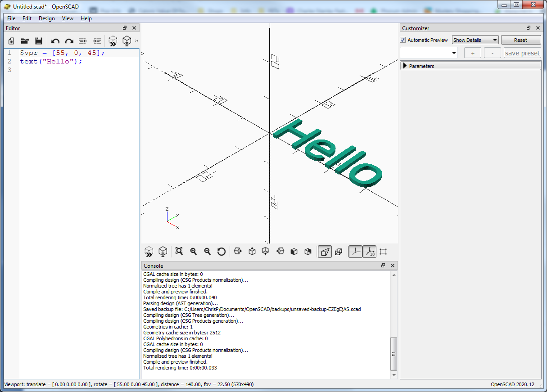Image resolution: width=547 pixels, height=392 pixels.
Task: Click the Reset button in Customizer
Action: [520, 40]
